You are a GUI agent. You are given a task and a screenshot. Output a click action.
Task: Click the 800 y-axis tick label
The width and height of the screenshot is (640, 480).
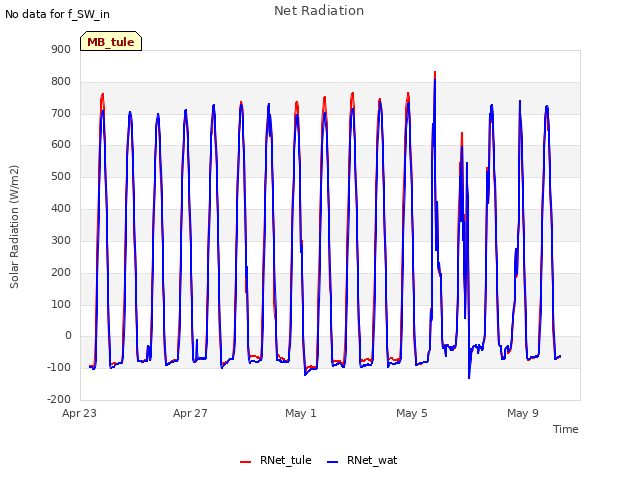[x=61, y=81]
